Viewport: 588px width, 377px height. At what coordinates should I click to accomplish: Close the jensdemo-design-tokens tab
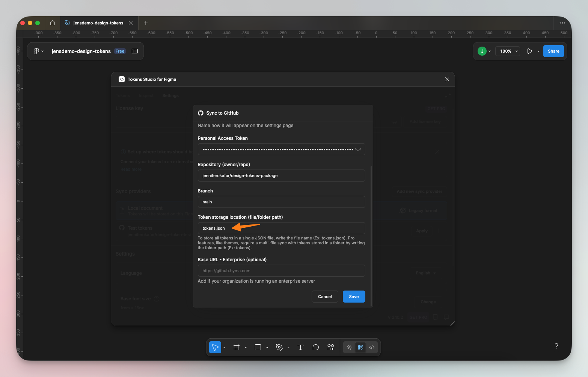click(x=131, y=23)
